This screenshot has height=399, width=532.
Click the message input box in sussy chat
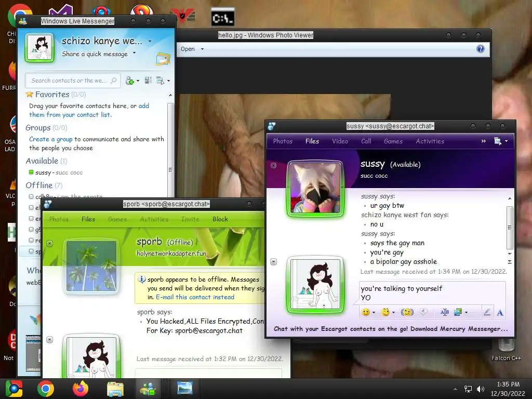coord(432,293)
